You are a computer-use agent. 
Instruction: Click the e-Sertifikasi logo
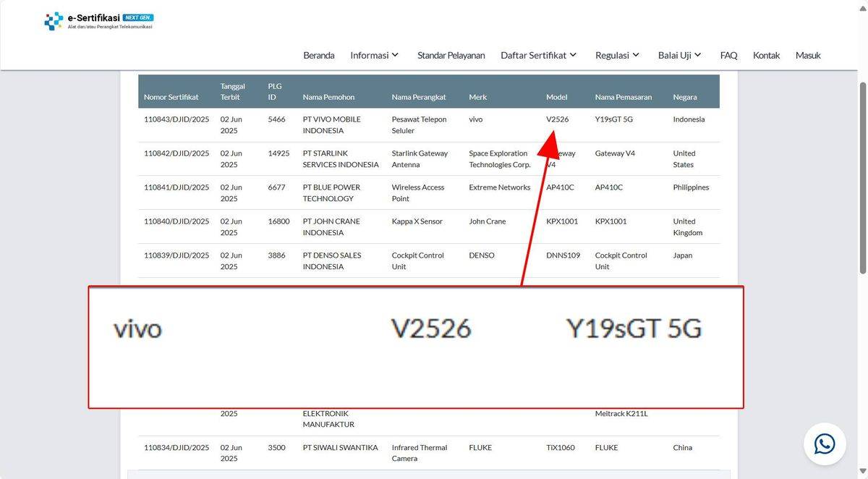point(98,21)
